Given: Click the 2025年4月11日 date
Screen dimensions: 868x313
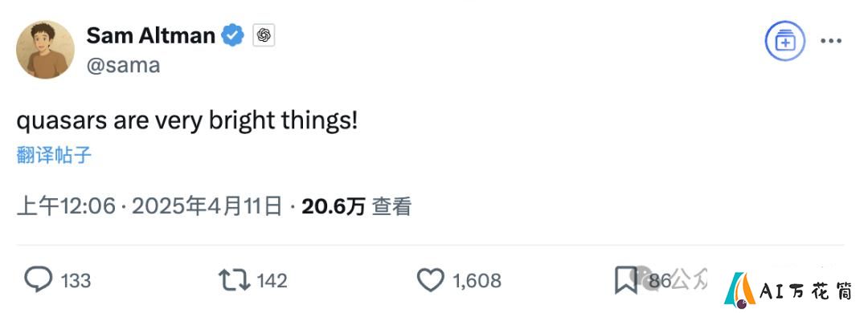Looking at the screenshot, I should (x=207, y=207).
